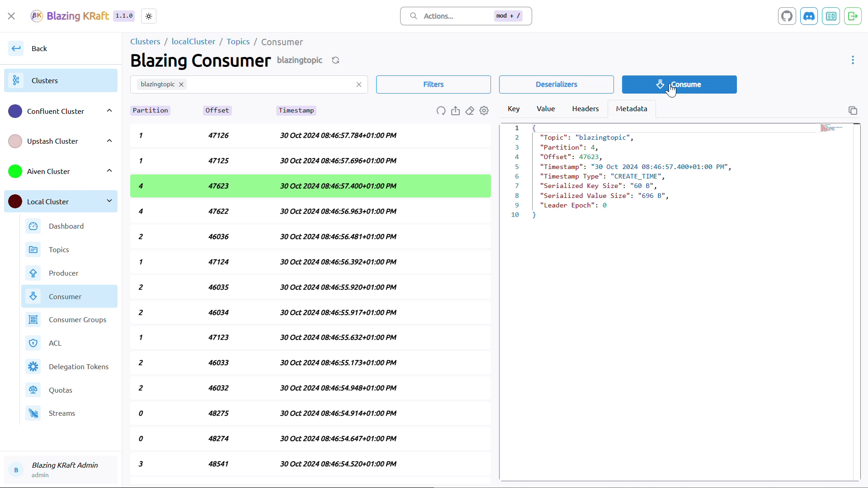Viewport: 868px width, 488px height.
Task: Open the Delegation Tokens icon
Action: click(33, 366)
